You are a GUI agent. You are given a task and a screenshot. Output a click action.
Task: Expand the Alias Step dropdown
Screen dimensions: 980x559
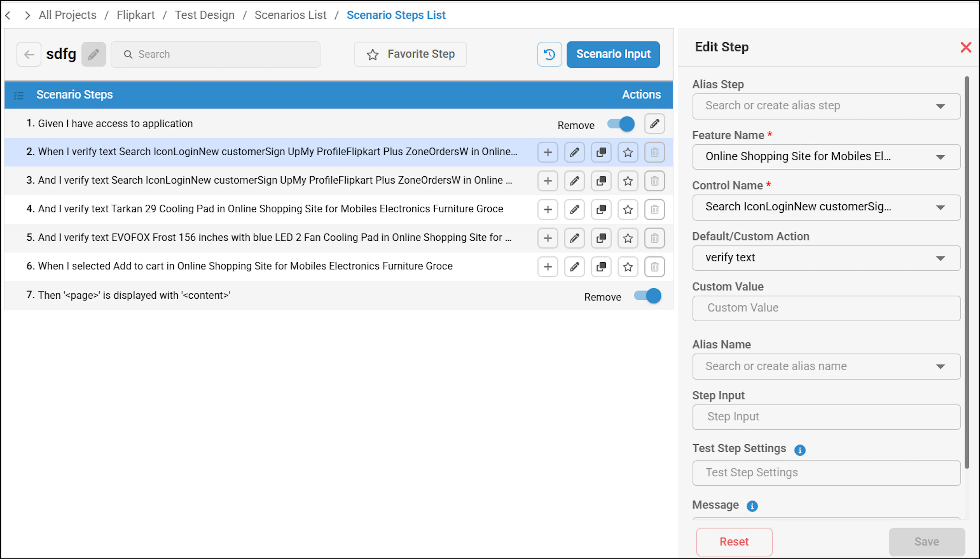(x=826, y=106)
